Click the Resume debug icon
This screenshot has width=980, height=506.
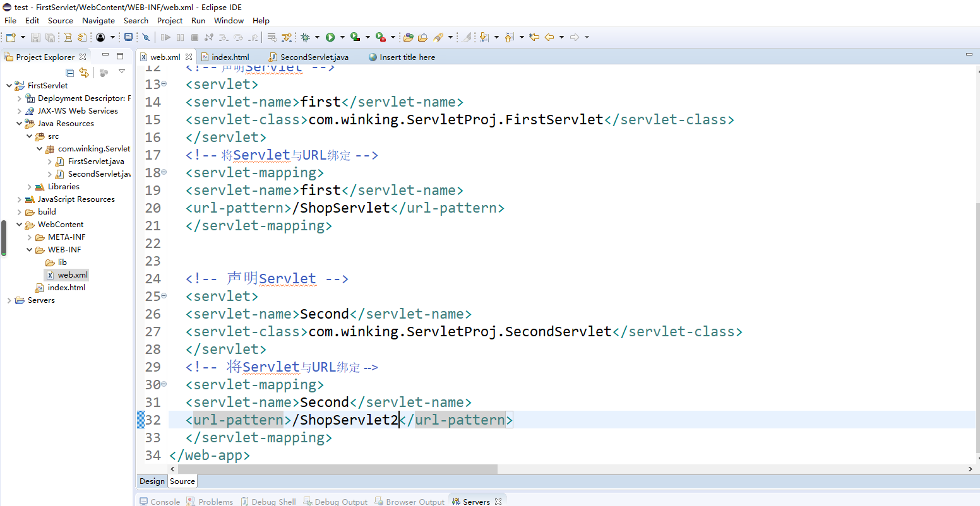[x=165, y=37]
